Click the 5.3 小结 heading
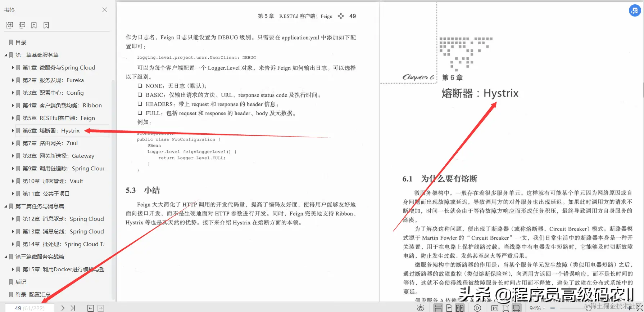644x312 pixels. coord(143,190)
